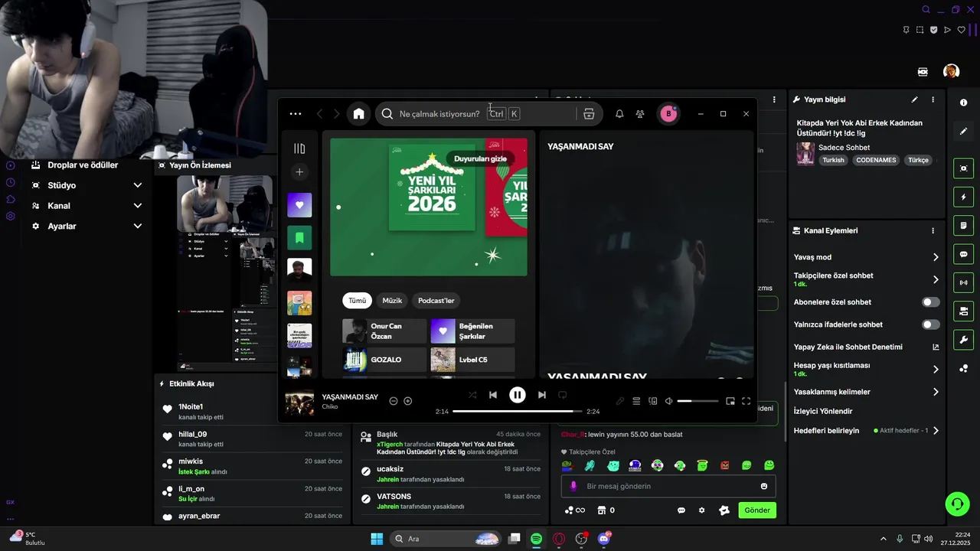Open GOZALO shortcut card

(384, 360)
